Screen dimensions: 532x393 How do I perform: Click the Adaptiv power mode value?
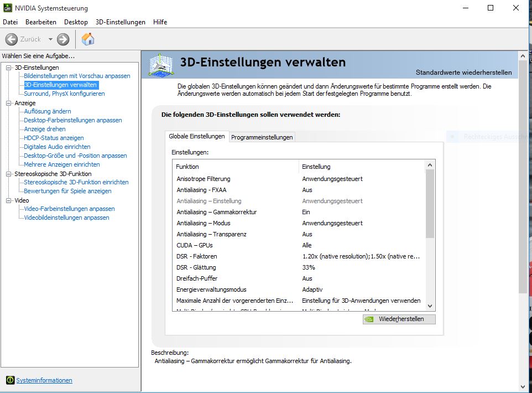tap(312, 289)
